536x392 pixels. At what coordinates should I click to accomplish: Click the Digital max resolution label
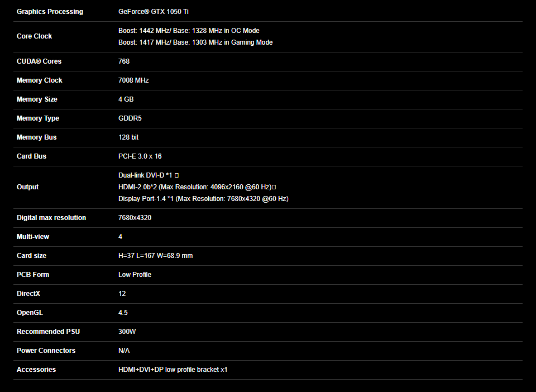[x=51, y=218]
